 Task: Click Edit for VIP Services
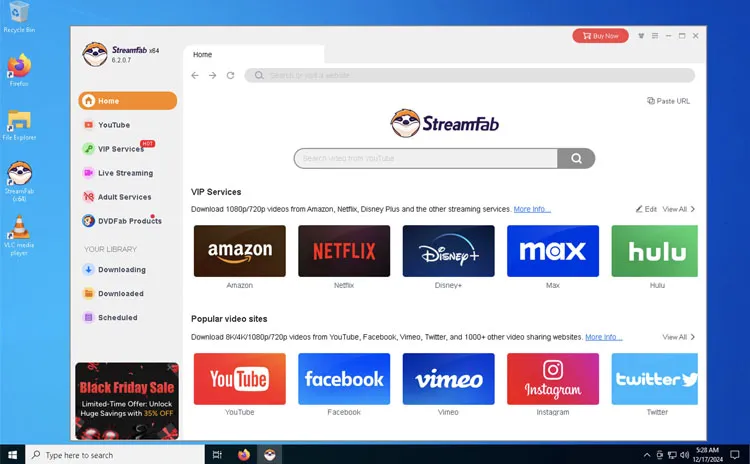coord(646,209)
